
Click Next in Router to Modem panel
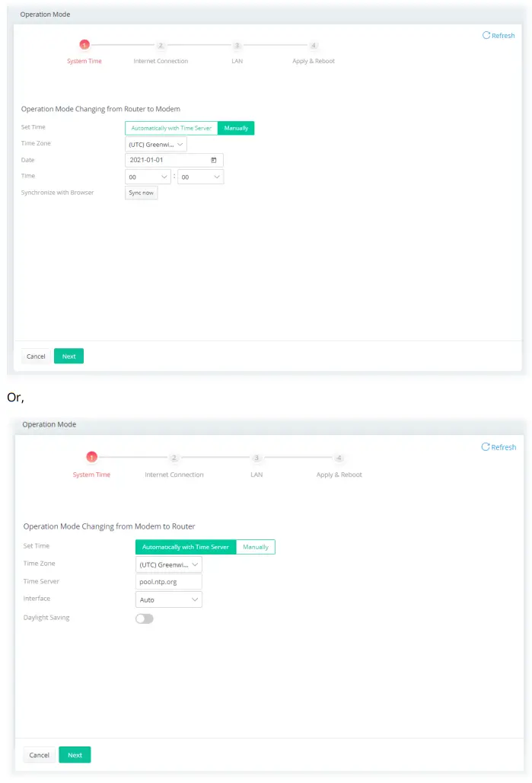point(68,356)
